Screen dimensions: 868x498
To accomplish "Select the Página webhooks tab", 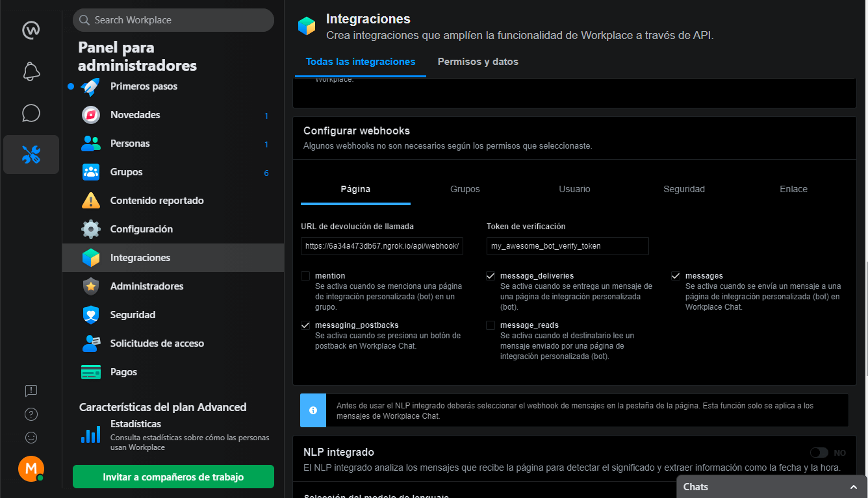I will tap(355, 189).
